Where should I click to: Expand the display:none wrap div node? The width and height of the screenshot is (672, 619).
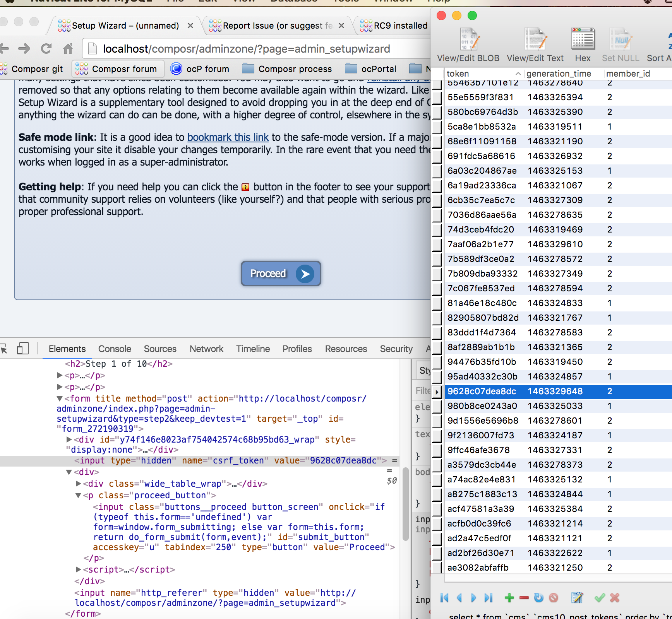(x=69, y=439)
